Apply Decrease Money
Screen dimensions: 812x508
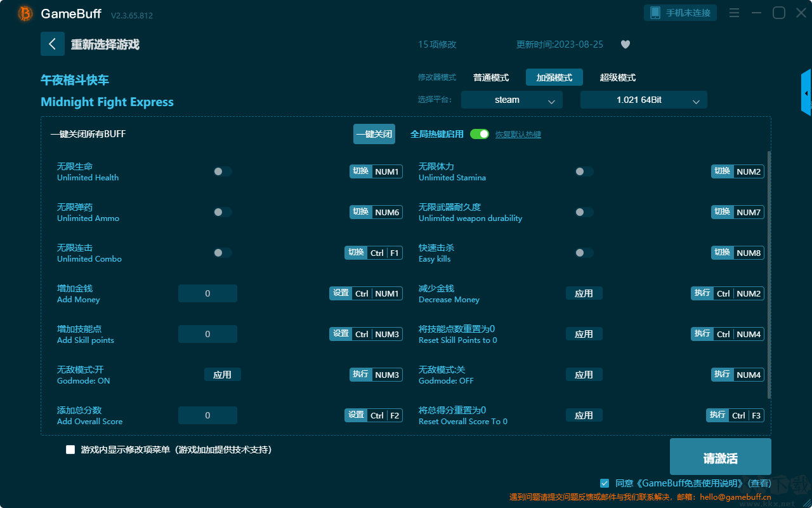click(584, 293)
